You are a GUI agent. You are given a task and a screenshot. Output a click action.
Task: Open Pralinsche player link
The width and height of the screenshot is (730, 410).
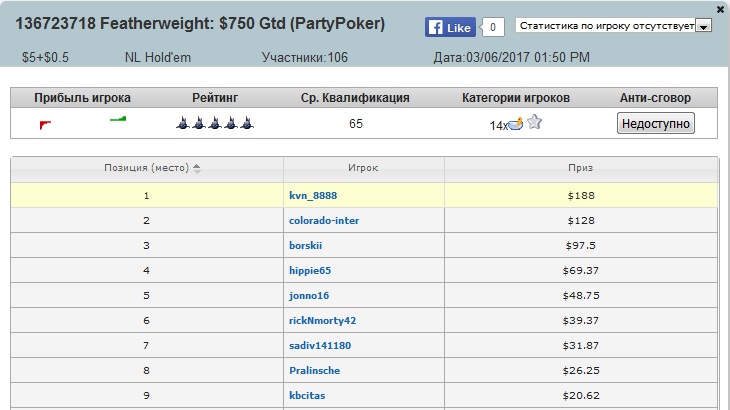tap(314, 370)
